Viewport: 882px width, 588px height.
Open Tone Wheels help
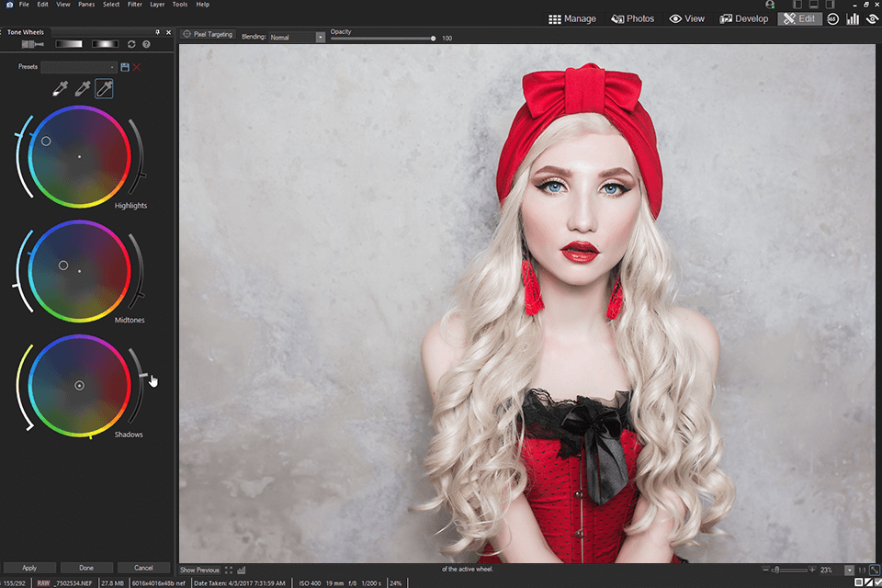146,44
